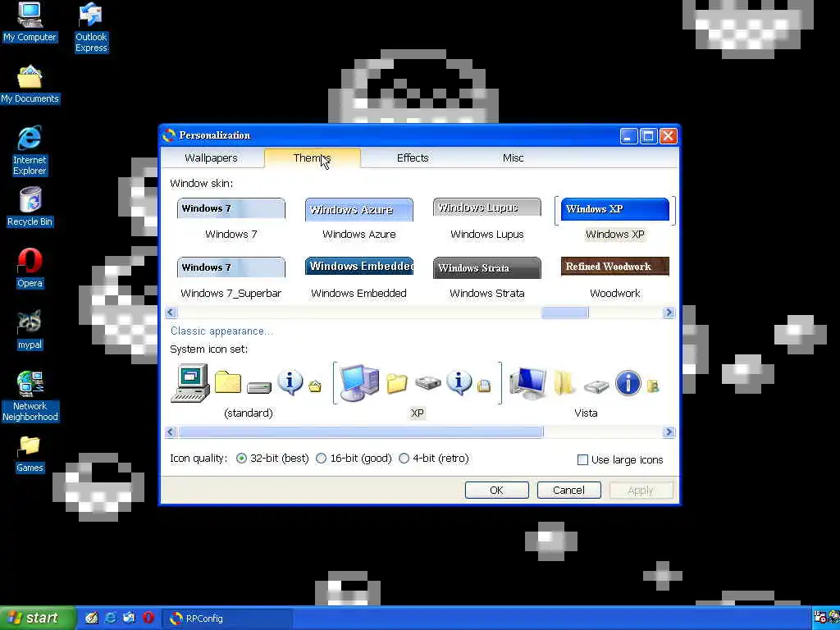Select 16-bit (good) icon quality
840x630 pixels.
point(354,459)
